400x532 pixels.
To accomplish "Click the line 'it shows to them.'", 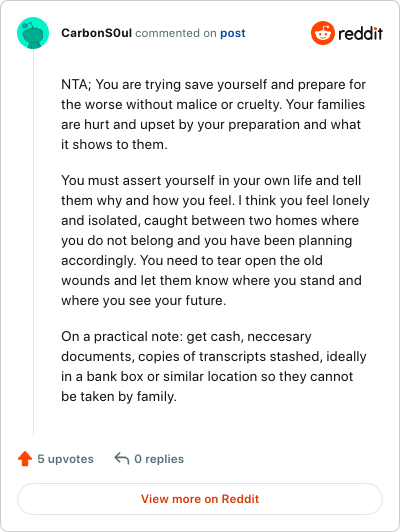I will click(114, 145).
